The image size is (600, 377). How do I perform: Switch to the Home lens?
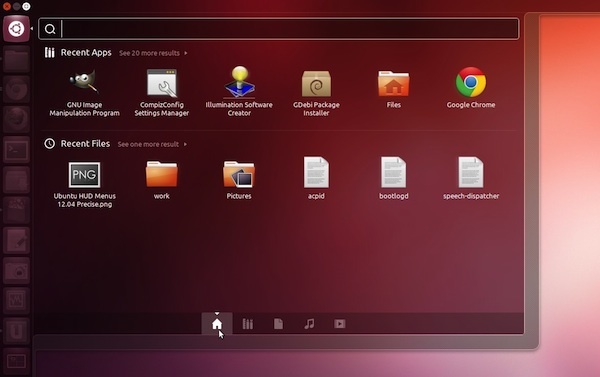[x=217, y=324]
